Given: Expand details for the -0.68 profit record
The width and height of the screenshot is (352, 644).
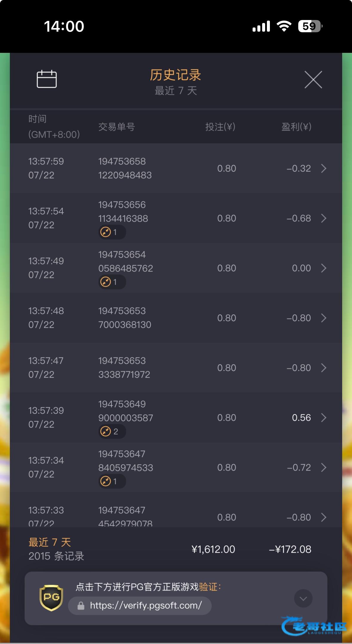Looking at the screenshot, I should (x=324, y=218).
